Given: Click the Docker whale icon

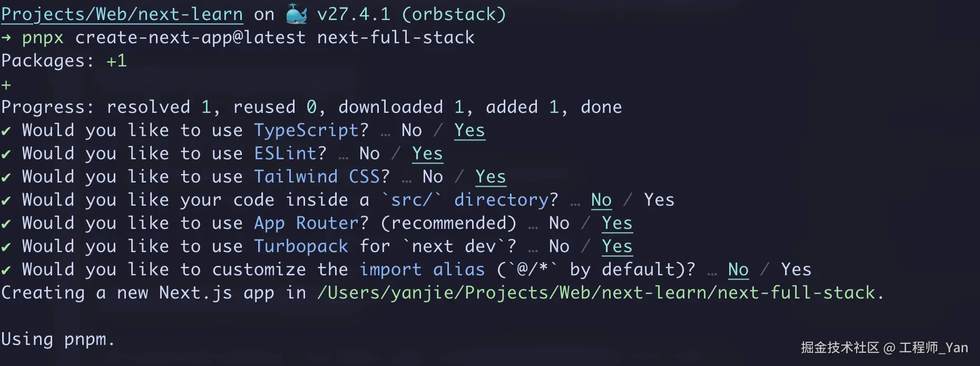Looking at the screenshot, I should 296,14.
